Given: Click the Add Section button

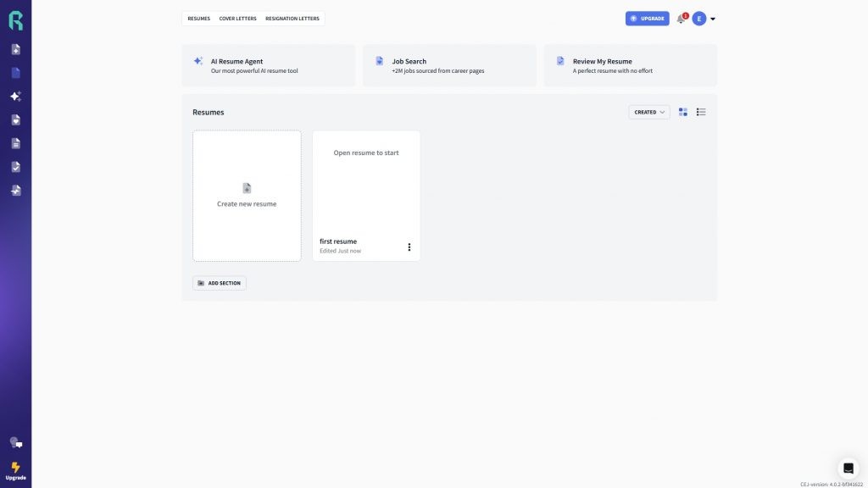Looking at the screenshot, I should pyautogui.click(x=220, y=283).
